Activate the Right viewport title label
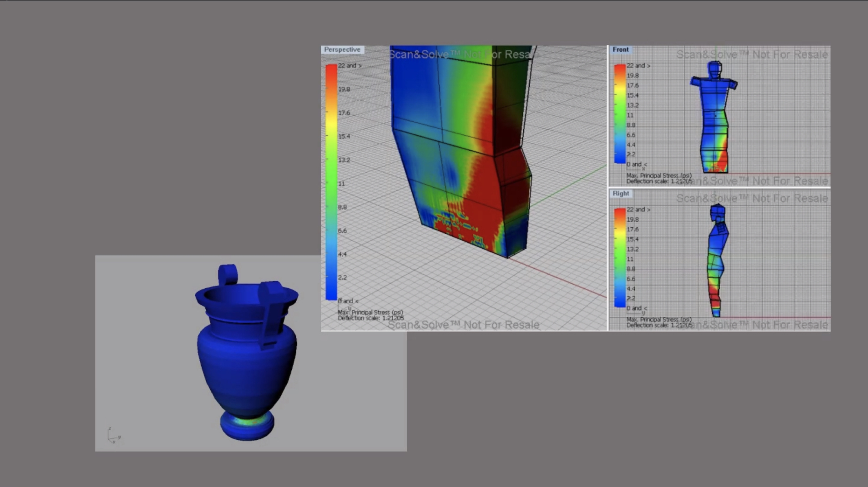 pos(621,193)
